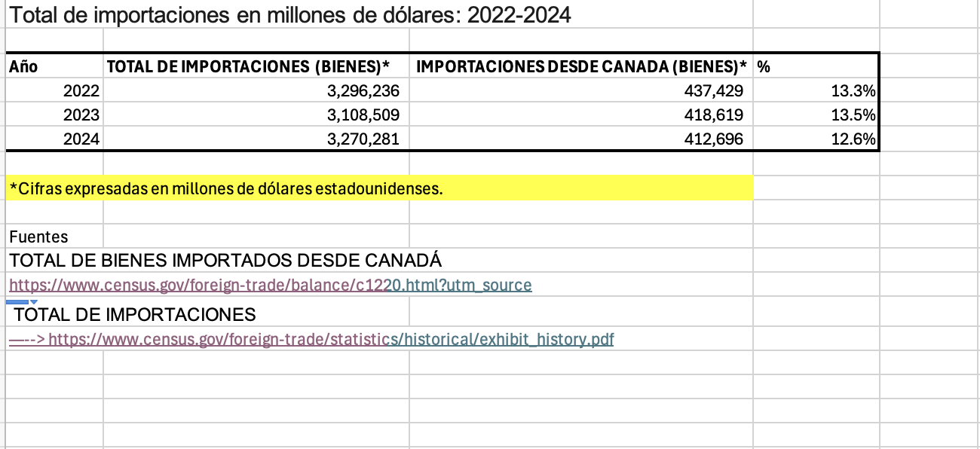Click the 'TOTAL DE BIENES IMPORTADOS DESDE CANADÁ' cell
Screen dimensions: 980x449
225,261
